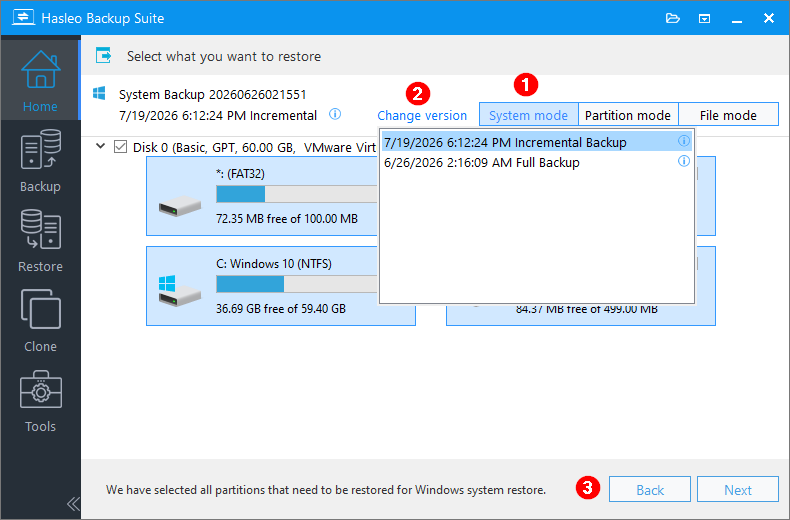Switch to File mode

(x=728, y=115)
